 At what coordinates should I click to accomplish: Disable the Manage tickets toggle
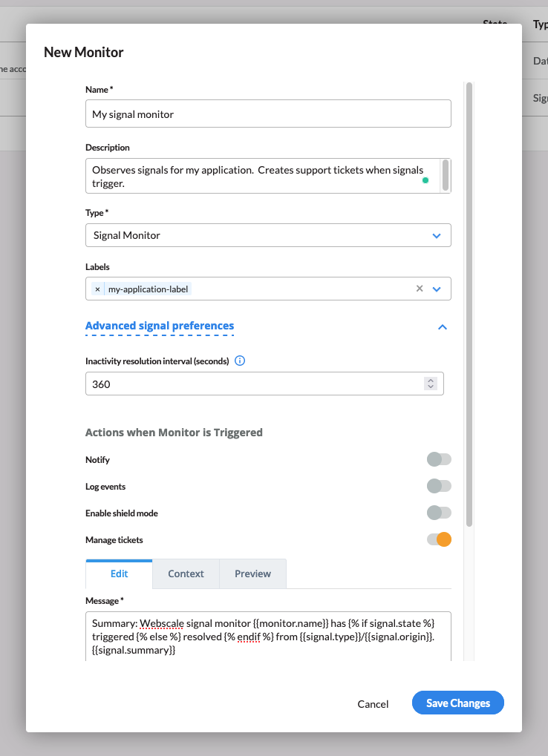(438, 540)
